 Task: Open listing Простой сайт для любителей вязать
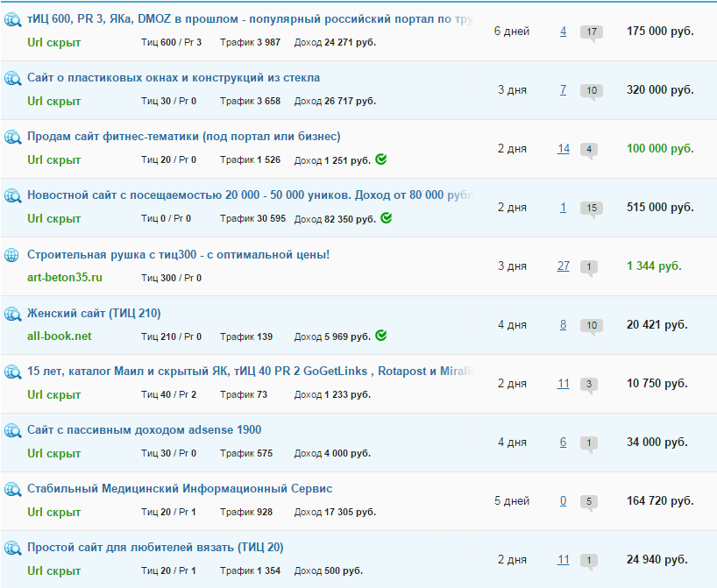[x=155, y=548]
